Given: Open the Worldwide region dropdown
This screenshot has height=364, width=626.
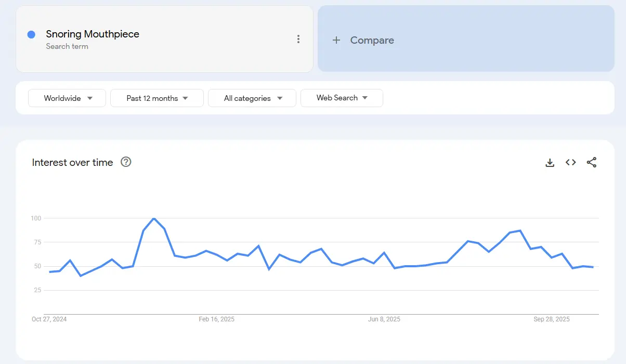Looking at the screenshot, I should (x=67, y=98).
